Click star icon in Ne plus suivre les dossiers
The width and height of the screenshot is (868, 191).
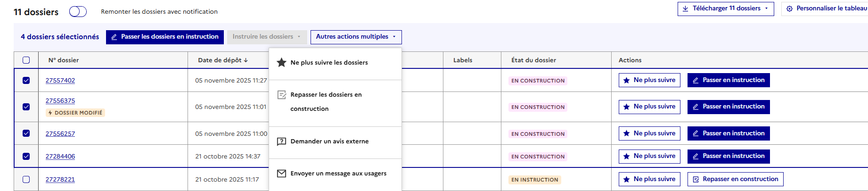click(x=281, y=62)
